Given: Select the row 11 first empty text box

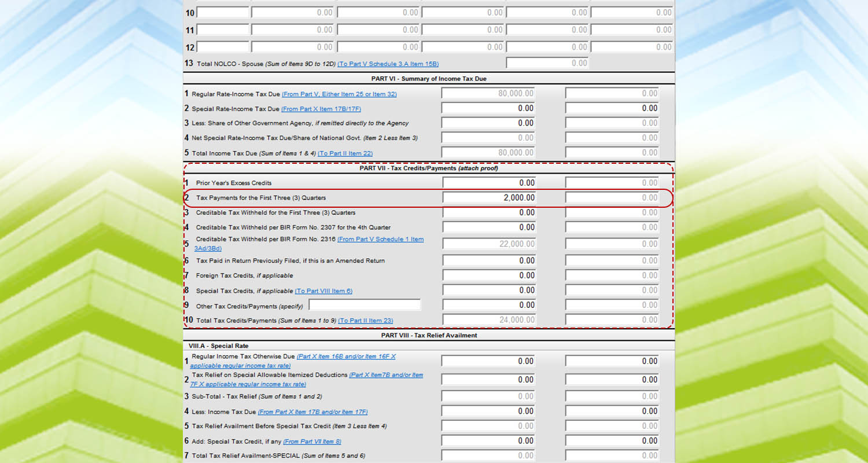Looking at the screenshot, I should [x=223, y=30].
